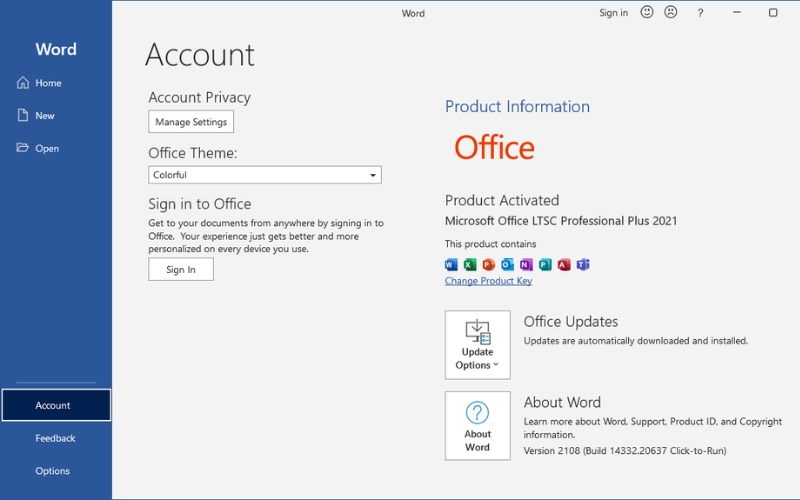This screenshot has height=500, width=800.
Task: Click the Updates are automatically downloaded text
Action: coord(636,341)
